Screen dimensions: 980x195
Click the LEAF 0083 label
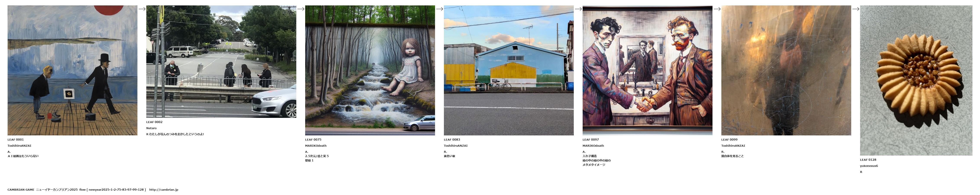click(452, 140)
